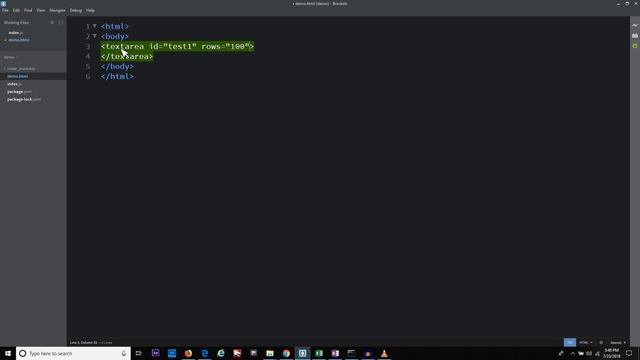This screenshot has height=360, width=640.
Task: Expand the node_modules folder
Action: point(20,69)
